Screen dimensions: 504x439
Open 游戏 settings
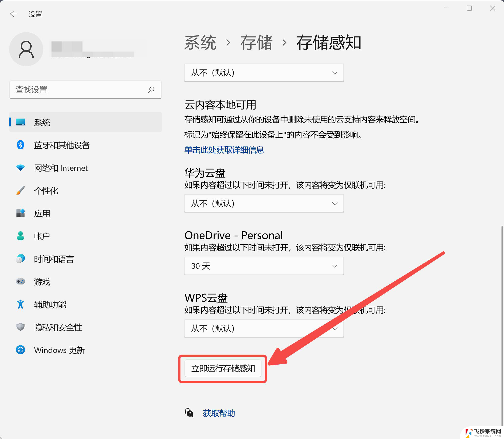86,282
